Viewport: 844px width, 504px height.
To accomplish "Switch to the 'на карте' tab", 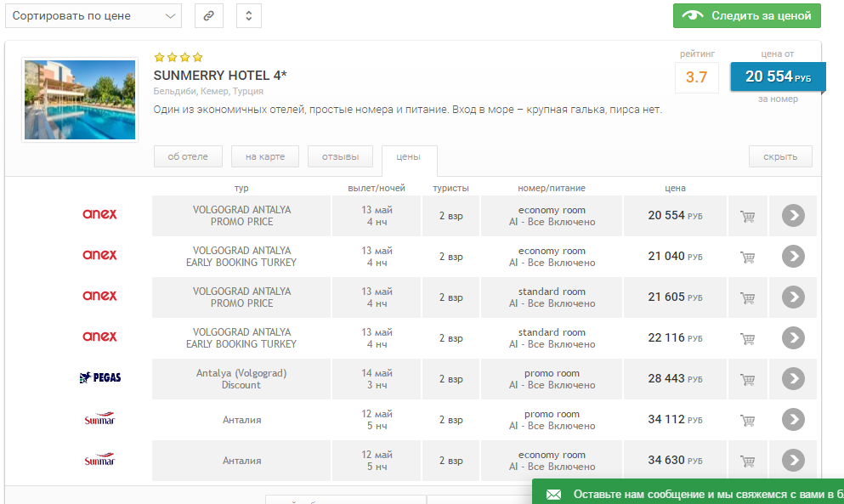I will (x=265, y=156).
